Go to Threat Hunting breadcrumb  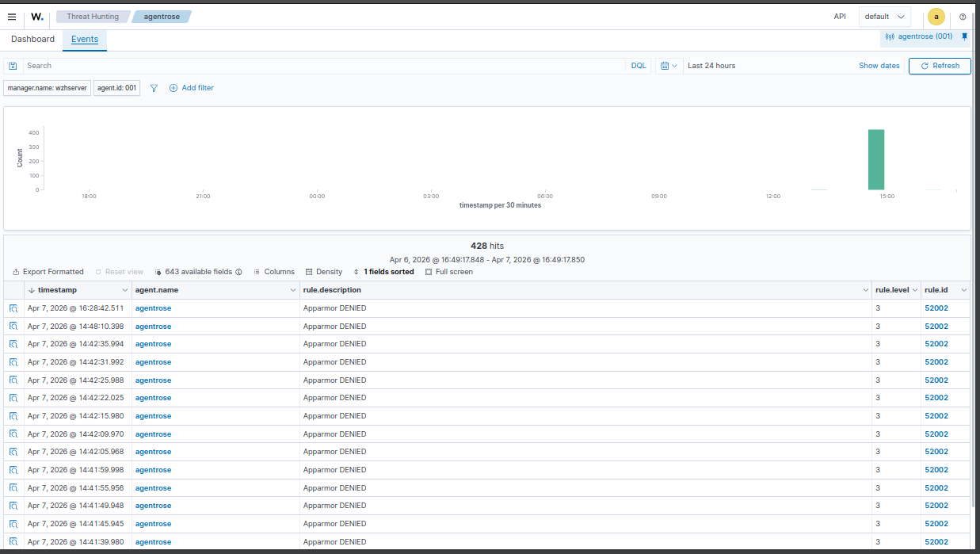92,17
